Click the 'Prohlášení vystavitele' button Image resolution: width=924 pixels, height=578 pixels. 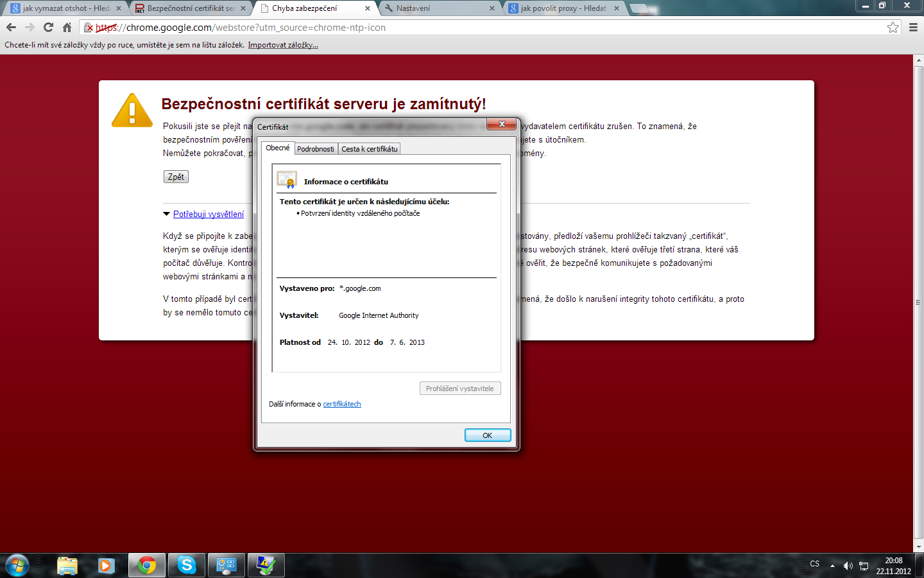pyautogui.click(x=460, y=389)
